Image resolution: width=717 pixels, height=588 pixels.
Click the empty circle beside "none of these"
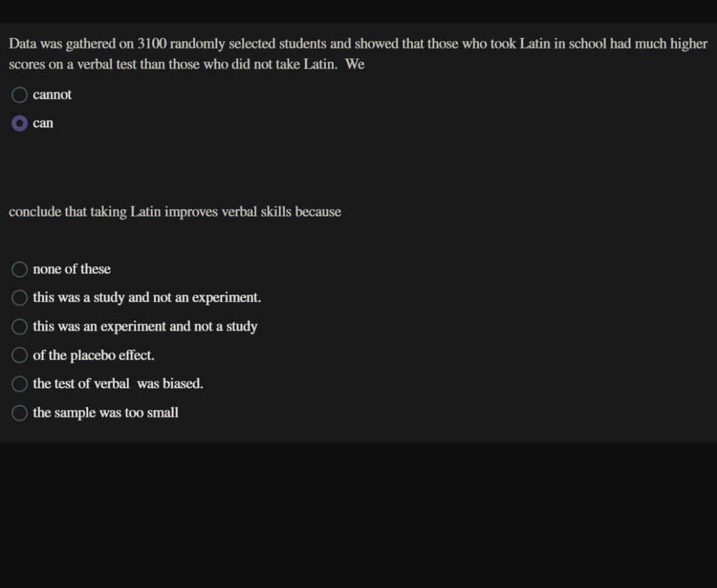click(x=19, y=269)
